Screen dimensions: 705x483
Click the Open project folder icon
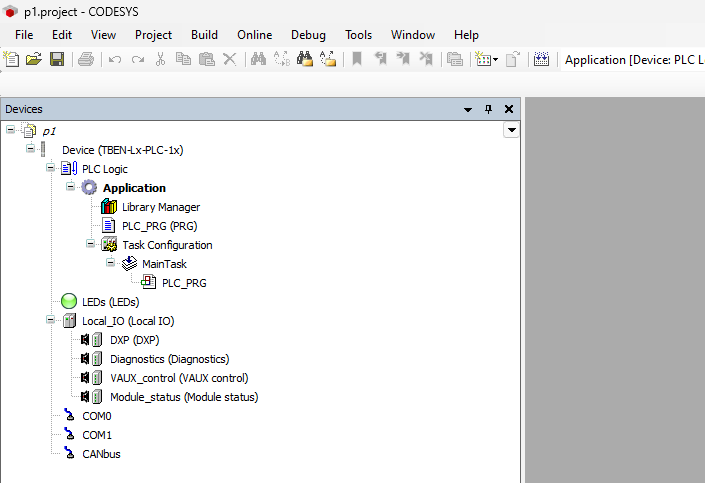(34, 59)
